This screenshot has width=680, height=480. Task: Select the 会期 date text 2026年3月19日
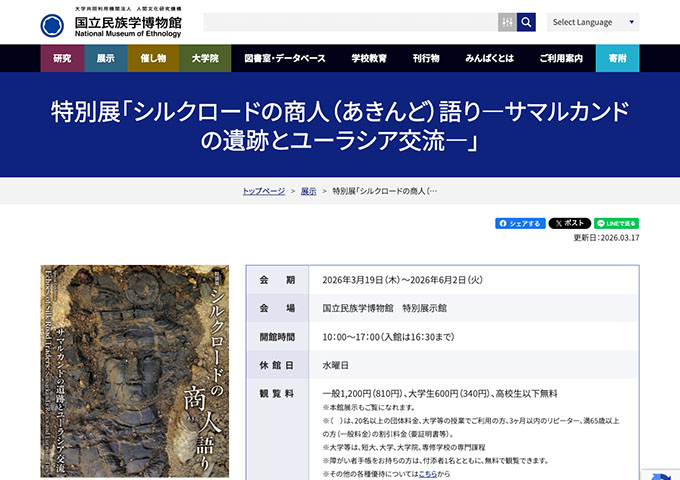point(360,280)
